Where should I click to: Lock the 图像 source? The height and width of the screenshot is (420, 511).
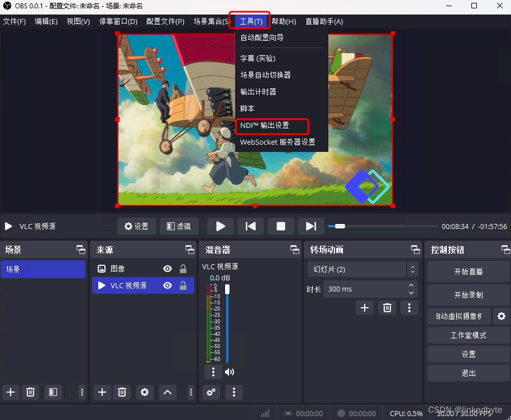pyautogui.click(x=183, y=269)
